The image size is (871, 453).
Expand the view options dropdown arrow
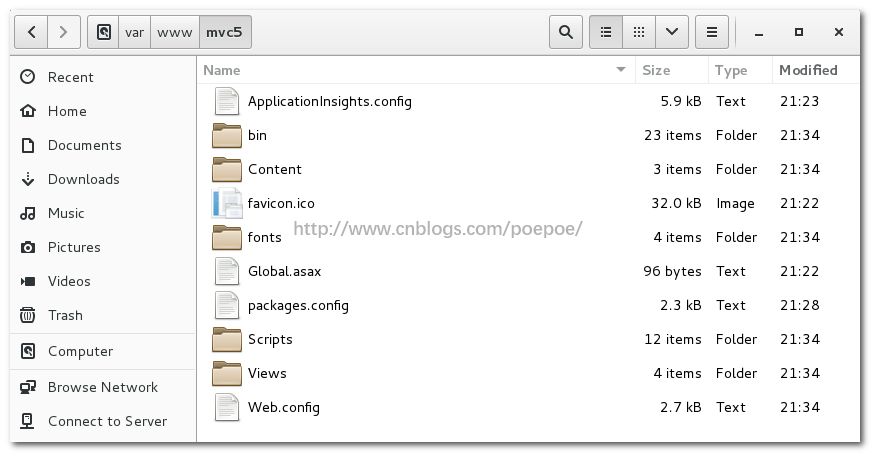(x=671, y=32)
